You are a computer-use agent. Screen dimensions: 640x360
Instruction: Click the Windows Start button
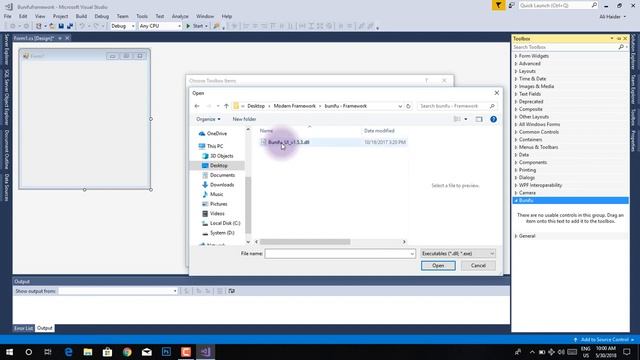[x=9, y=352]
